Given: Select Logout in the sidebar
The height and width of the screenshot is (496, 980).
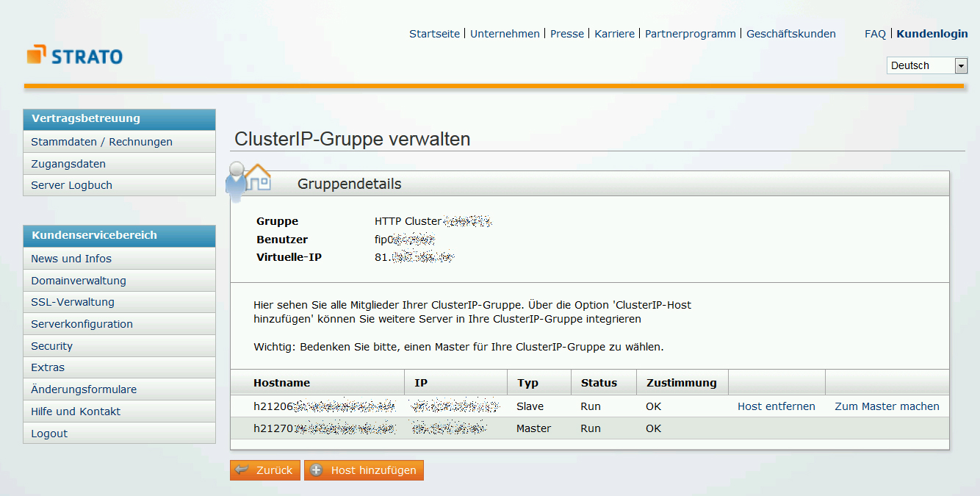Looking at the screenshot, I should tap(48, 433).
